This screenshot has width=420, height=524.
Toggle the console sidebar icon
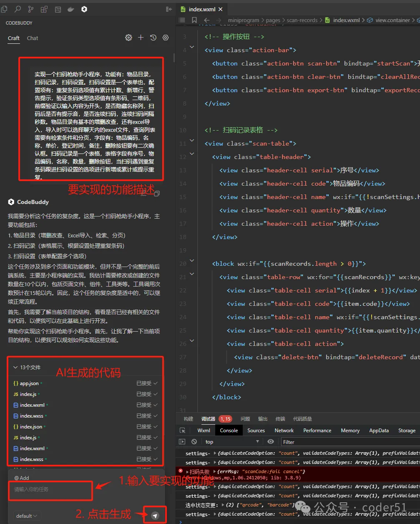coord(182,441)
